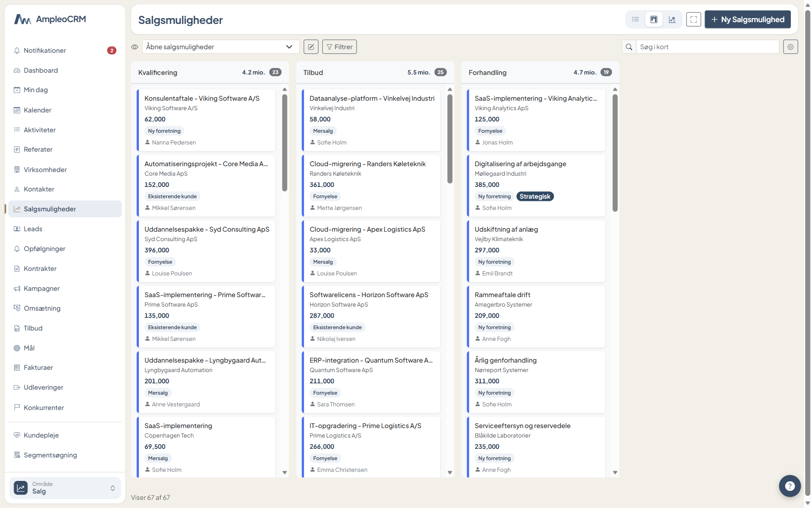The width and height of the screenshot is (812, 508).
Task: Open the chart view icon
Action: (x=672, y=19)
